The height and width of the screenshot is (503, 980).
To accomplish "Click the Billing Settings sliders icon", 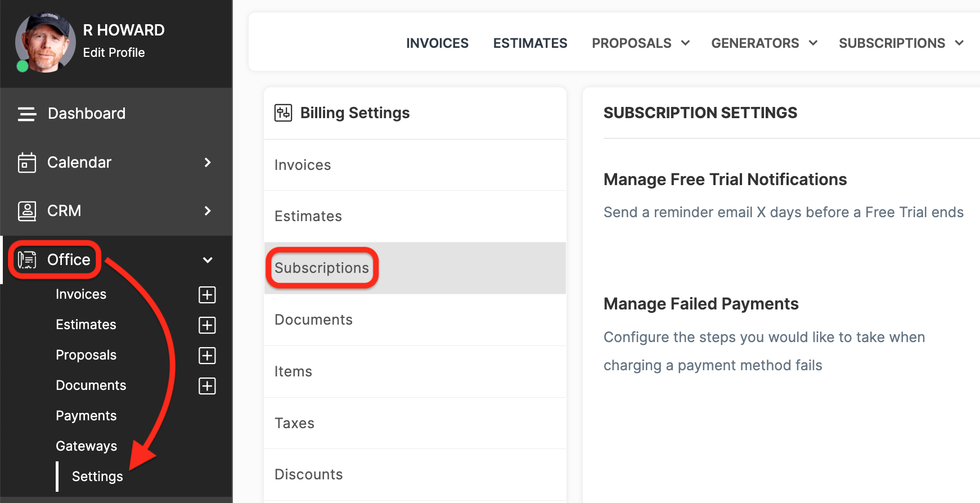I will tap(283, 113).
